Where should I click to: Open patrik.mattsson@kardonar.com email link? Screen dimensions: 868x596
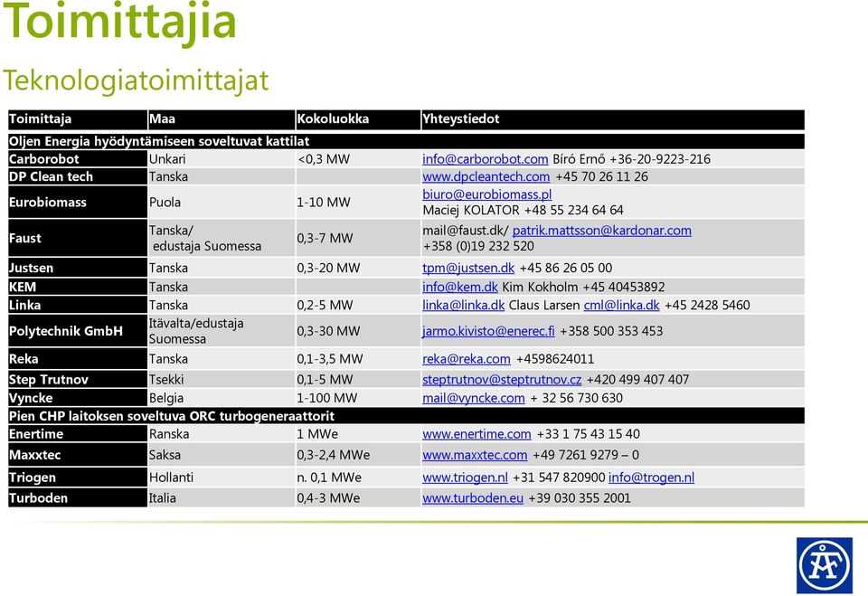pyautogui.click(x=602, y=231)
